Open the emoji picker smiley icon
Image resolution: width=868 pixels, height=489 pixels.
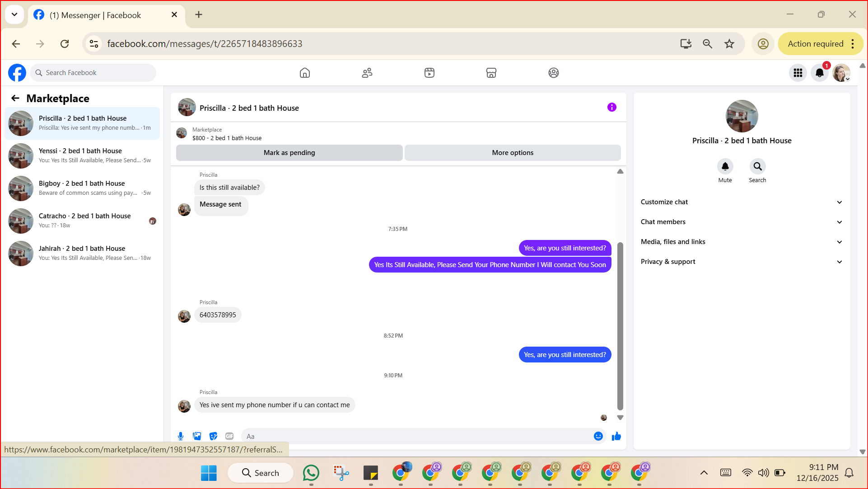click(598, 436)
